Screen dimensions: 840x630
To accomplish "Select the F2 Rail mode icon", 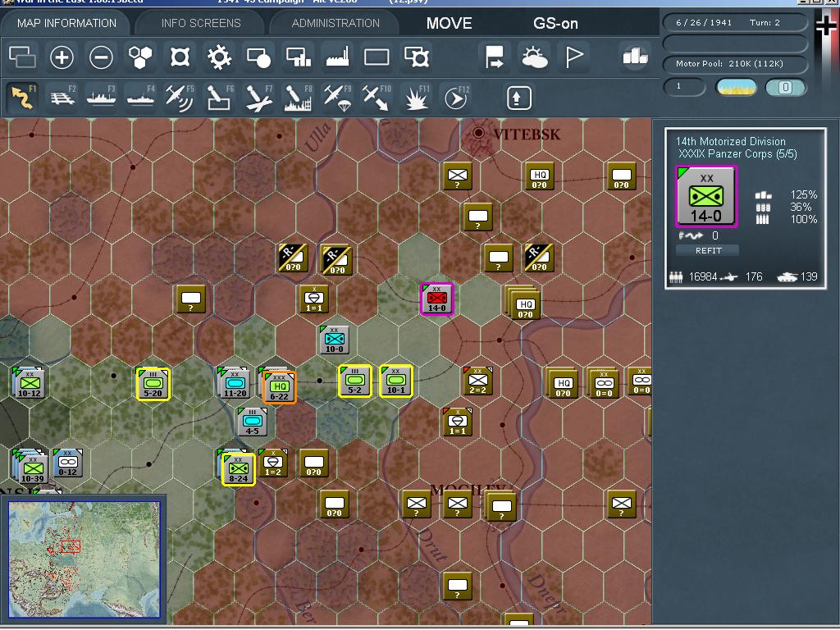I will (62, 98).
